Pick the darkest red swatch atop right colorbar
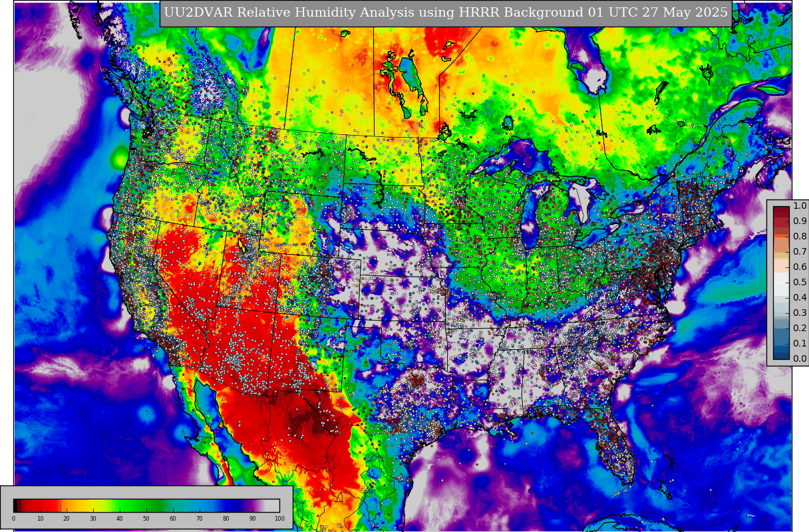This screenshot has width=809, height=532. click(781, 209)
